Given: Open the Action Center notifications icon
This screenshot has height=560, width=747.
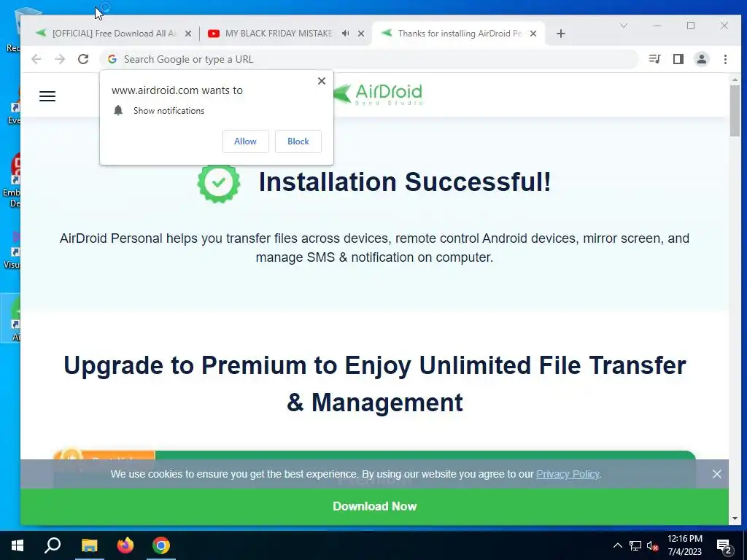Looking at the screenshot, I should click(x=724, y=545).
